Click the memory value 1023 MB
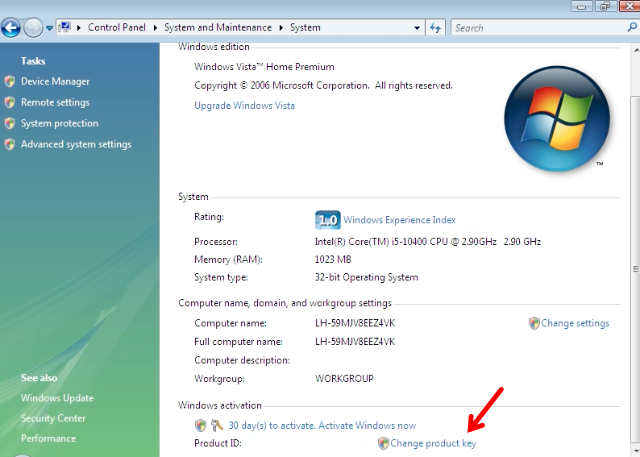This screenshot has width=640, height=457. point(333,260)
